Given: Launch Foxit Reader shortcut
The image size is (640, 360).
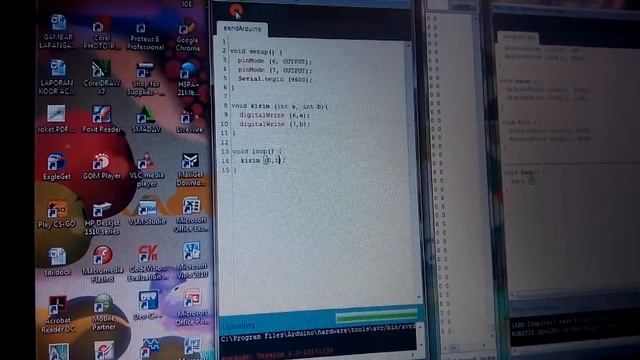Looking at the screenshot, I should pos(101,119).
